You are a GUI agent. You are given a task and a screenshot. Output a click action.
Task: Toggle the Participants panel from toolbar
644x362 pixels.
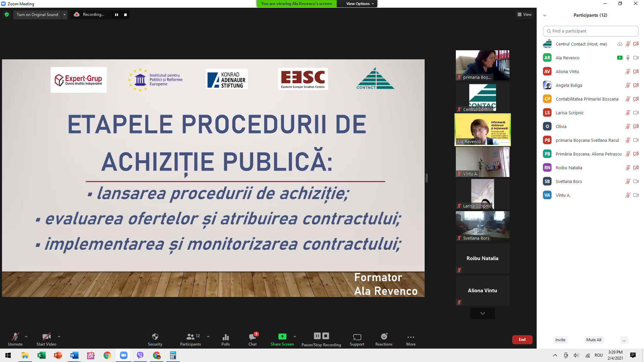click(x=190, y=337)
